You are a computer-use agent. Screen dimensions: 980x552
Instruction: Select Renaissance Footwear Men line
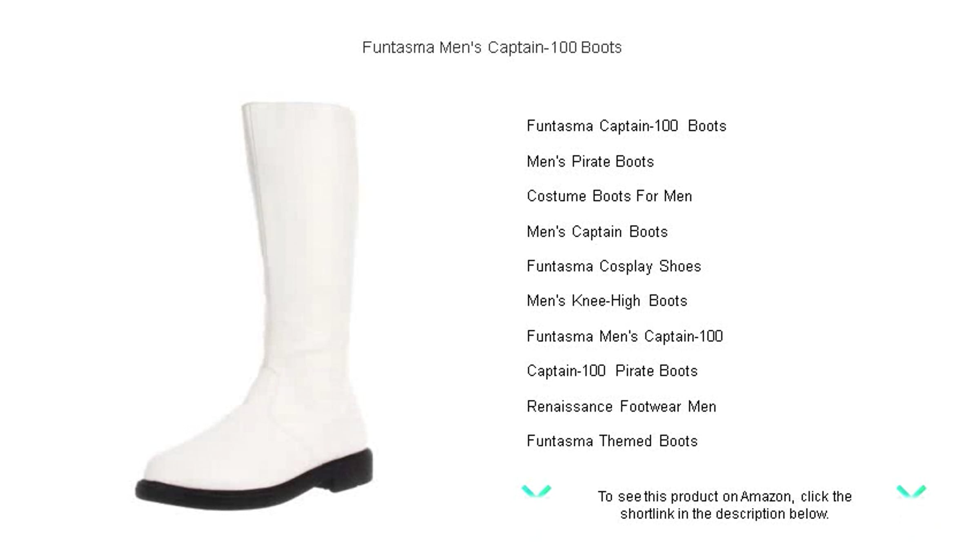pyautogui.click(x=621, y=407)
